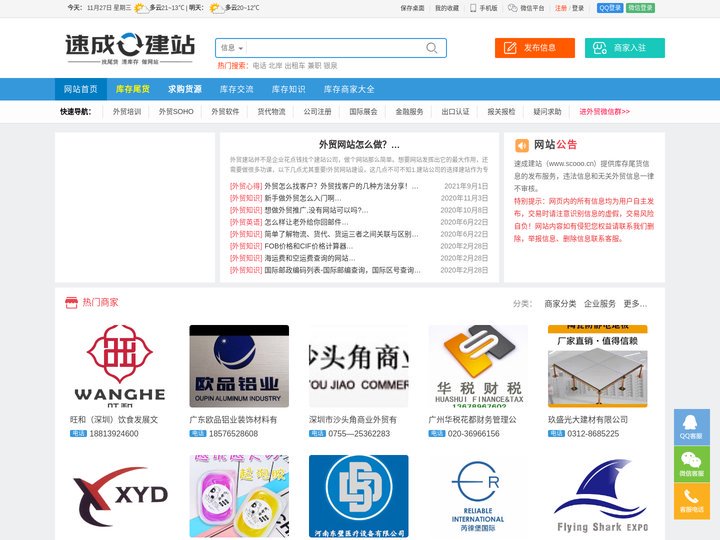Click 疑问求助 quick navigation link
Screen dimensions: 720x540
click(547, 112)
